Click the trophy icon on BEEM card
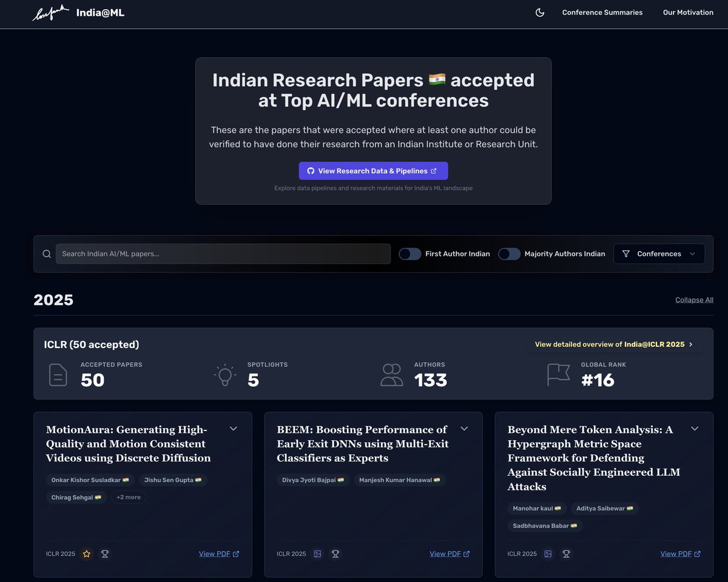The image size is (728, 582). point(335,554)
